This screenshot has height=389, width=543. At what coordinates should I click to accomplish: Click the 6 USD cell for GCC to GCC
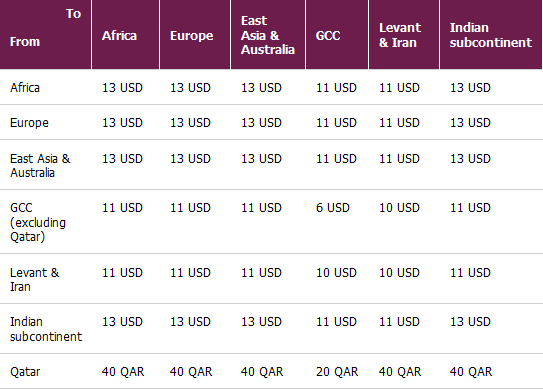coord(333,208)
